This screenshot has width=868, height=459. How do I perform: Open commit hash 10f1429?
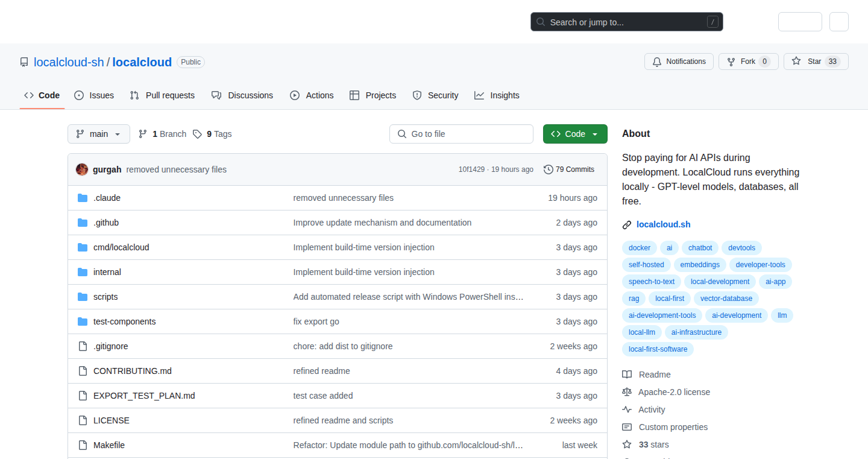coord(471,169)
